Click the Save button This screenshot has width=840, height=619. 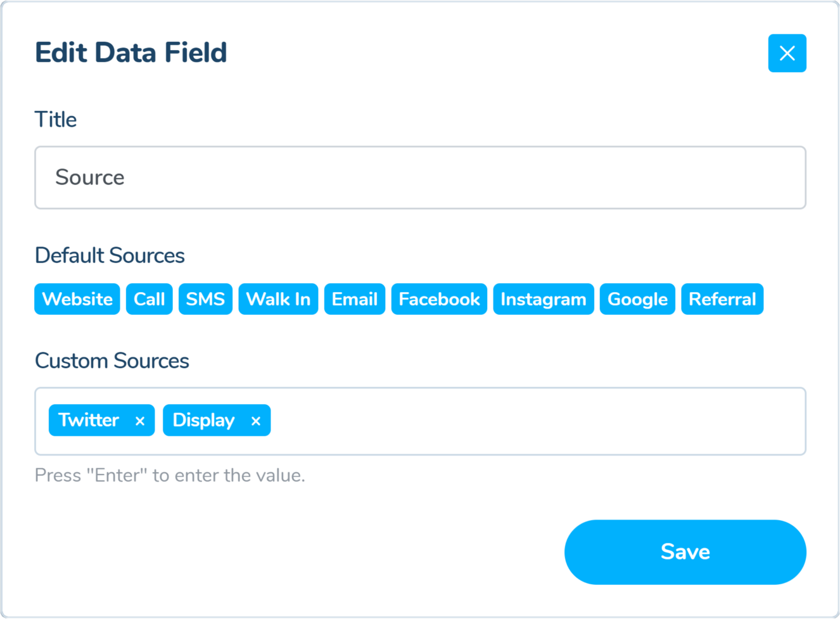point(685,552)
